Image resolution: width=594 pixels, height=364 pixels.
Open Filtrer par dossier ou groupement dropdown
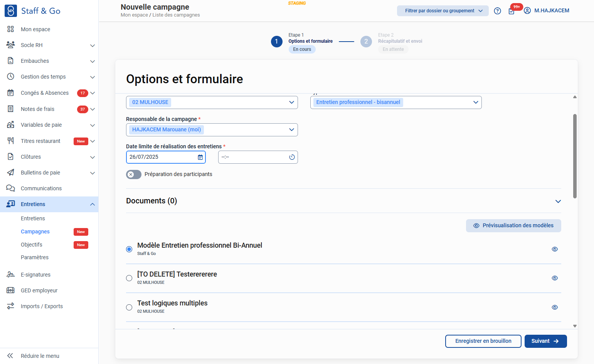tap(443, 11)
